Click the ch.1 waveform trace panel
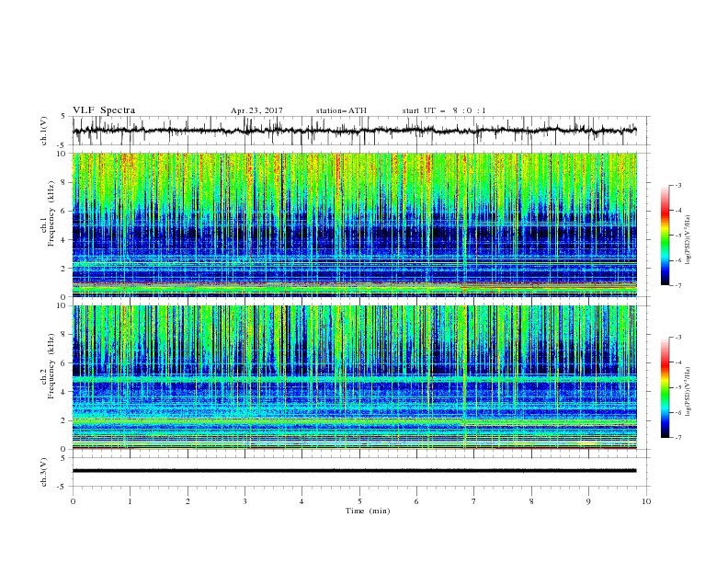The width and height of the screenshot is (728, 563). click(x=360, y=131)
